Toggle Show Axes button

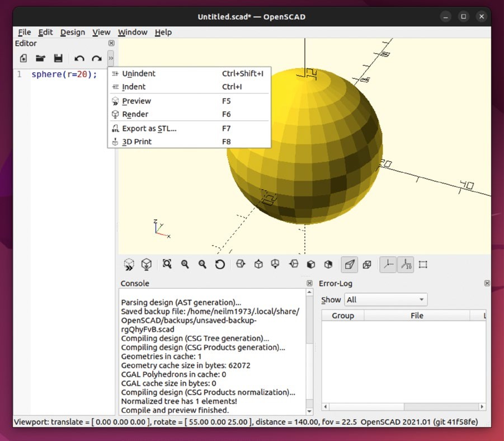click(x=388, y=264)
